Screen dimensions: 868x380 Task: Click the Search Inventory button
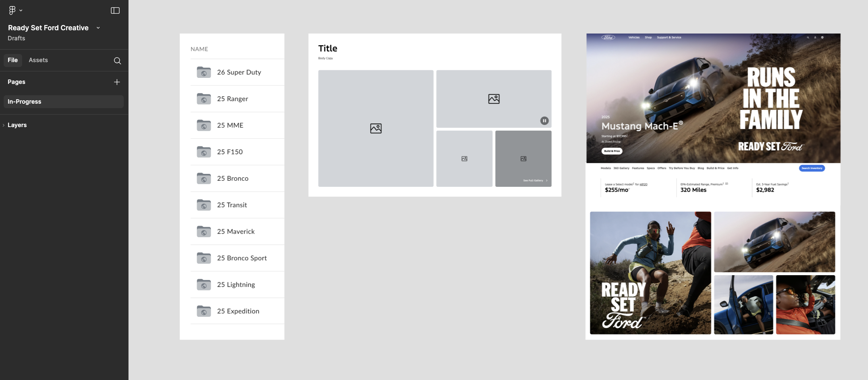[x=812, y=168]
